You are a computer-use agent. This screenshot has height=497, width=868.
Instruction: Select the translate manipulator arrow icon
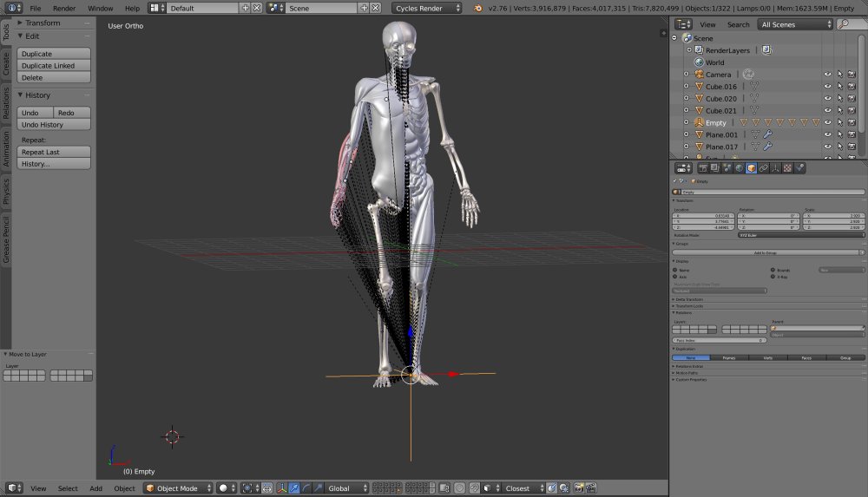click(x=294, y=488)
